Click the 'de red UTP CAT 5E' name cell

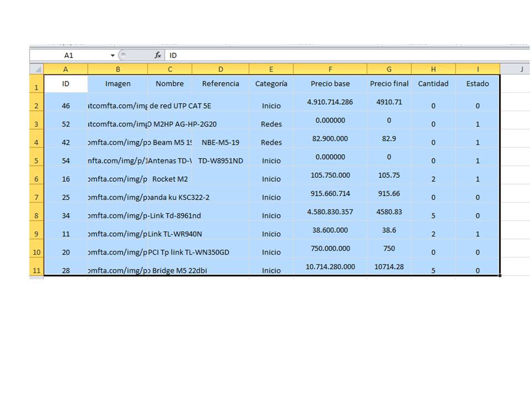(170, 102)
